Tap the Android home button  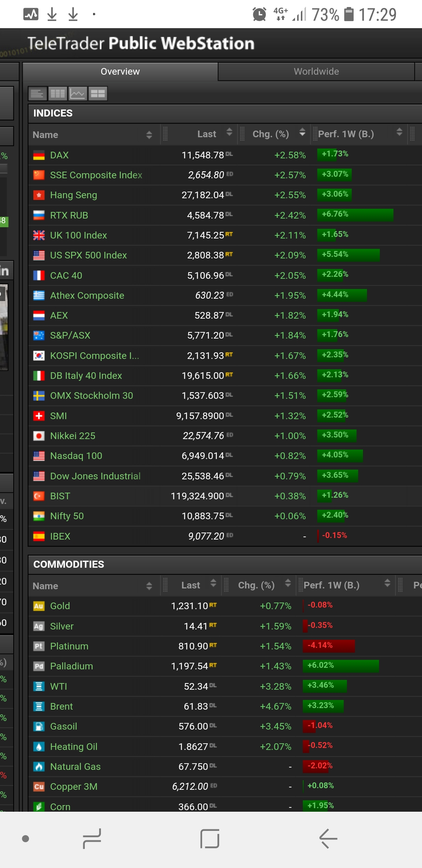[x=210, y=838]
